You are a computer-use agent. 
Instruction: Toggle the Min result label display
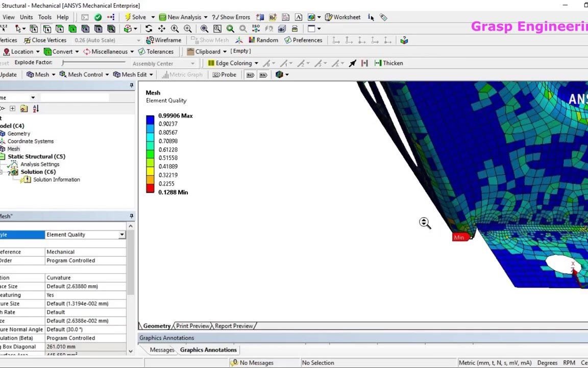tap(263, 75)
